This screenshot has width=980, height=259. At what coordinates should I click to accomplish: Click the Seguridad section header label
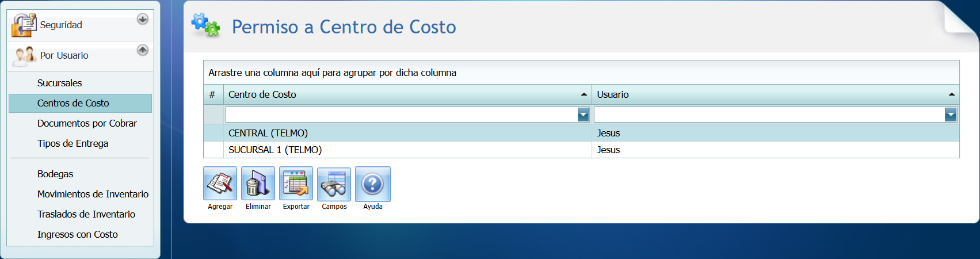click(61, 25)
